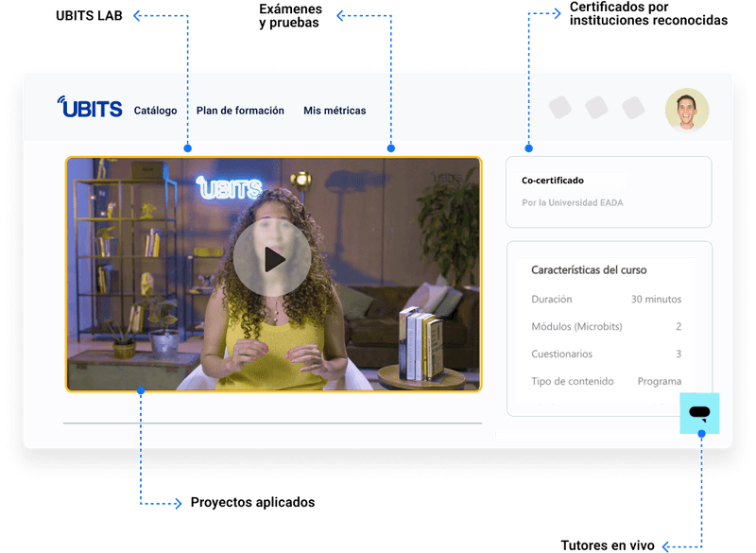Switch to Plan de formación
The width and height of the screenshot is (756, 553).
click(x=241, y=111)
